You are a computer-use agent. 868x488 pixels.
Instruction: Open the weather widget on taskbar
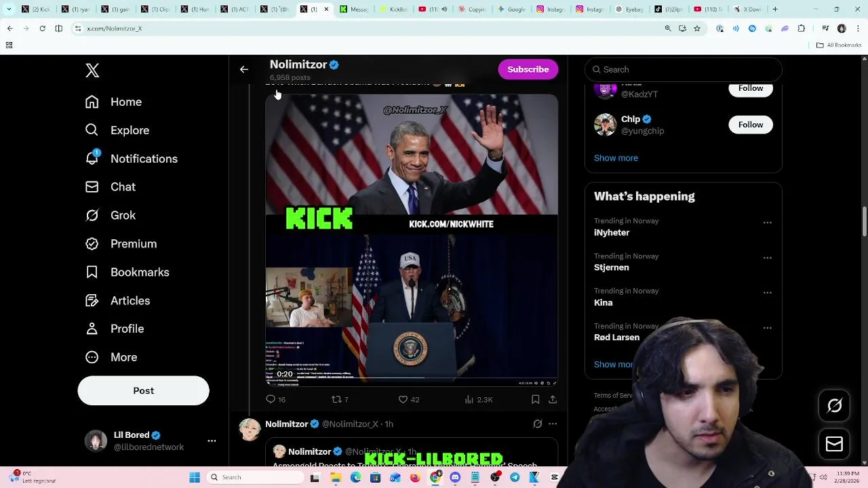pyautogui.click(x=34, y=476)
